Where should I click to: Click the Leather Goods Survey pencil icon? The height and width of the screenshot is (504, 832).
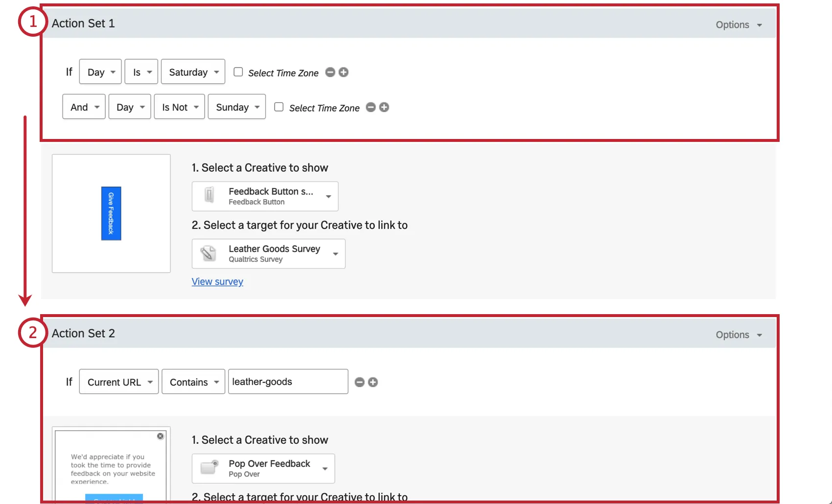pos(208,253)
